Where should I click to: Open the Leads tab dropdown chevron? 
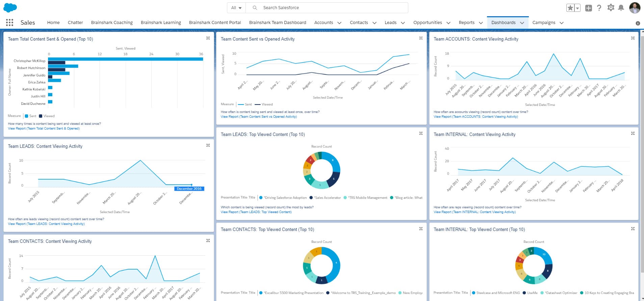point(403,23)
